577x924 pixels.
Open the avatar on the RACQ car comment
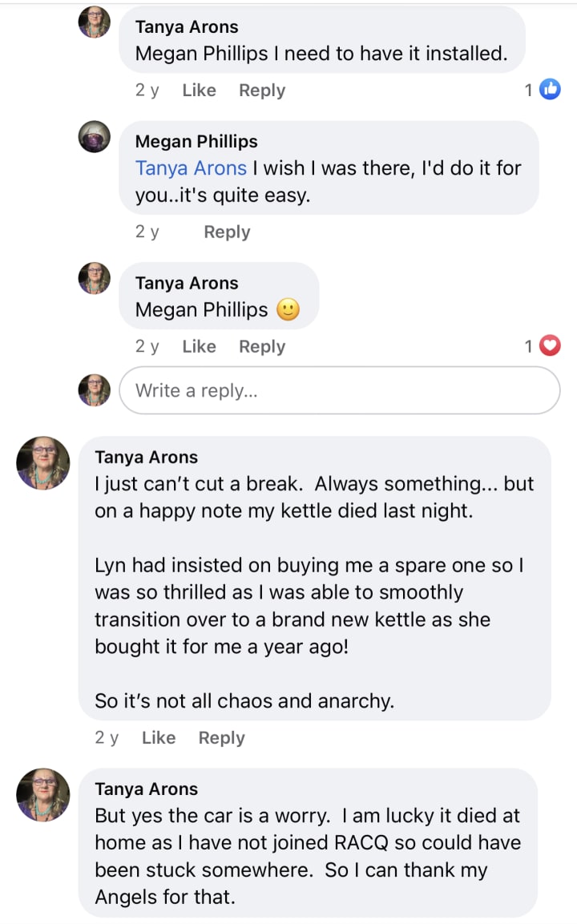click(x=43, y=795)
